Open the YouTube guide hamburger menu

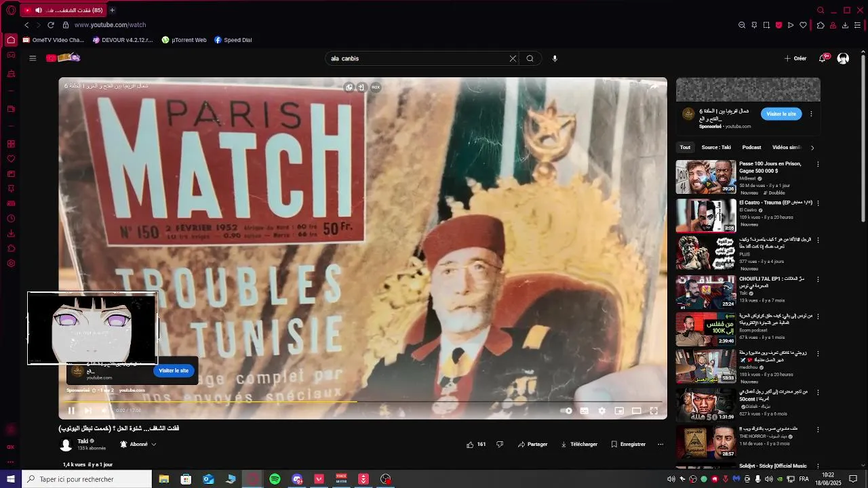click(x=33, y=58)
